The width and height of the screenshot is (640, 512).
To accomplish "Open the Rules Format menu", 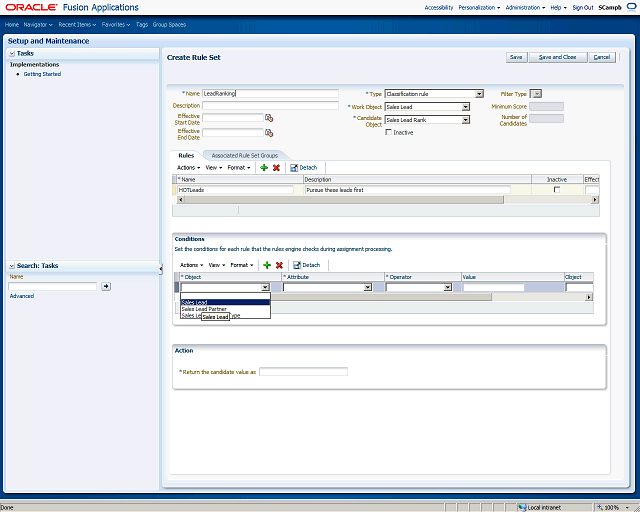I will click(x=239, y=168).
